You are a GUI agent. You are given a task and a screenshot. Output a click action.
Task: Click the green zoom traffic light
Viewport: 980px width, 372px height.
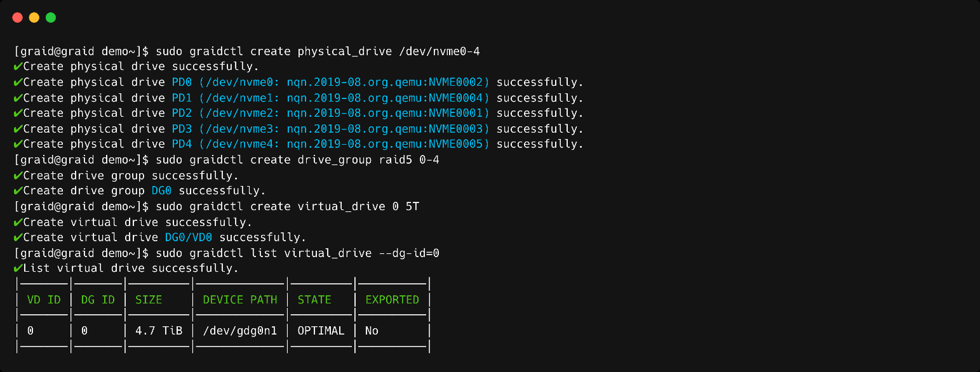coord(50,17)
